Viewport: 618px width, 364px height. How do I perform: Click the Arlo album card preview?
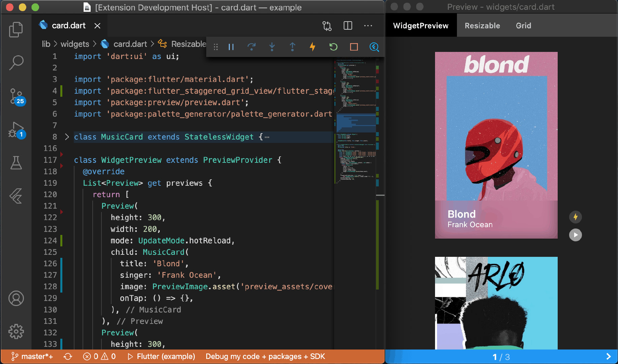tap(496, 303)
